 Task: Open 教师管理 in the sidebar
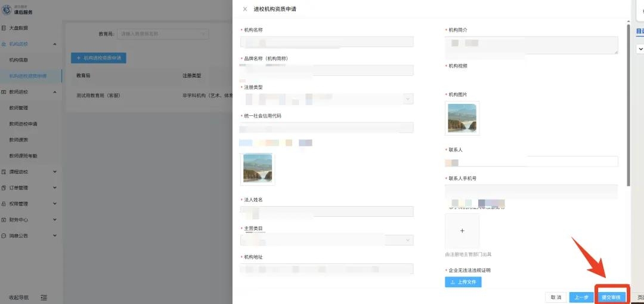[18, 108]
